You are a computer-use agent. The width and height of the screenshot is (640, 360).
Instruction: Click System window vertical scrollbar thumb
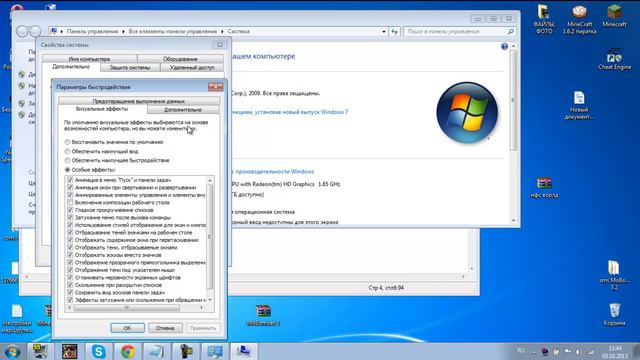click(513, 100)
